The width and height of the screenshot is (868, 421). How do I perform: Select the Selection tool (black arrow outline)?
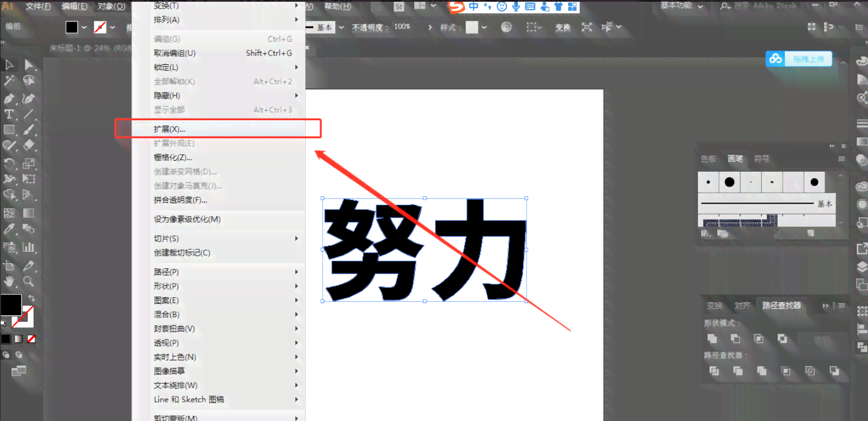pos(9,65)
